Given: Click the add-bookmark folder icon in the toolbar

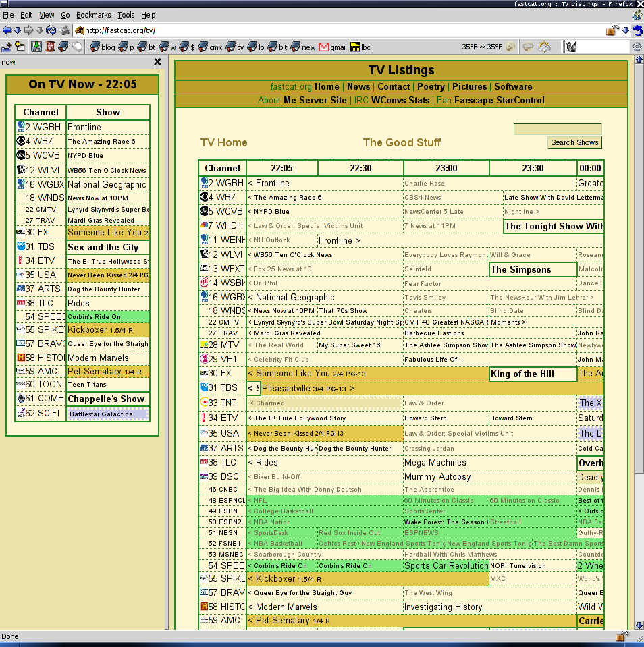Looking at the screenshot, I should pos(7,47).
